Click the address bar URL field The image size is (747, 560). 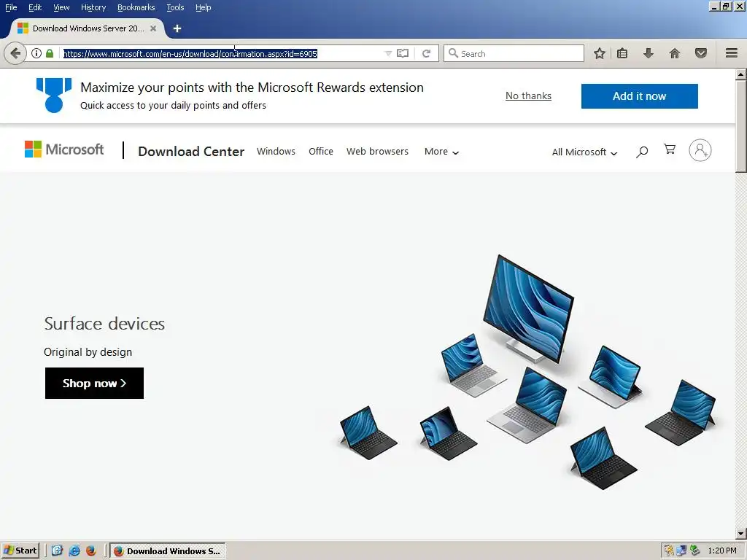[x=222, y=53]
